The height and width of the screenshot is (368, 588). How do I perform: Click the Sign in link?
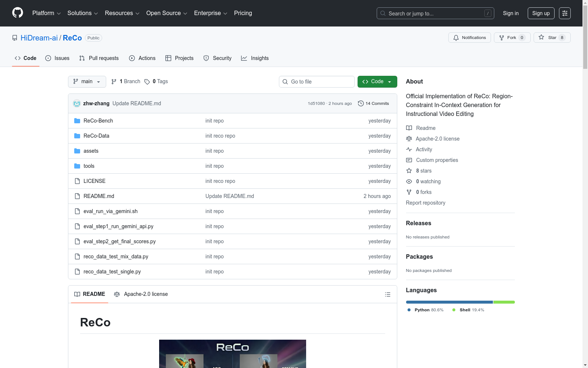click(511, 13)
